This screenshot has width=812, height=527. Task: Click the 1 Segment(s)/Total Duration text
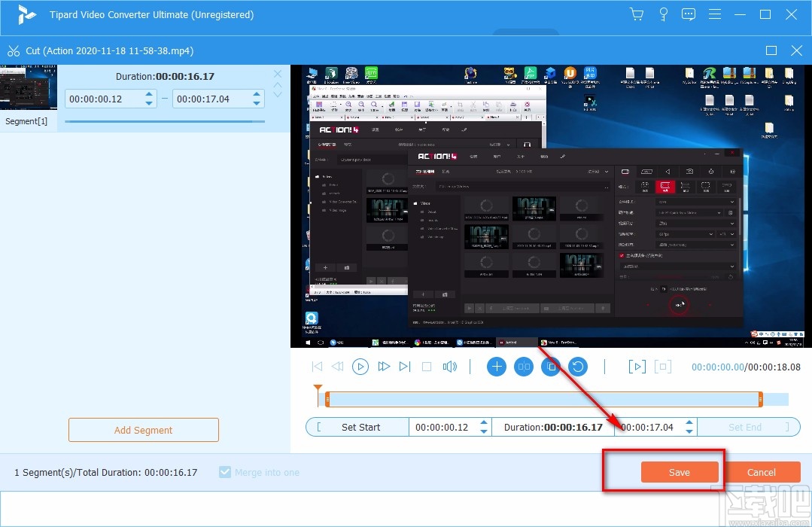(x=105, y=472)
